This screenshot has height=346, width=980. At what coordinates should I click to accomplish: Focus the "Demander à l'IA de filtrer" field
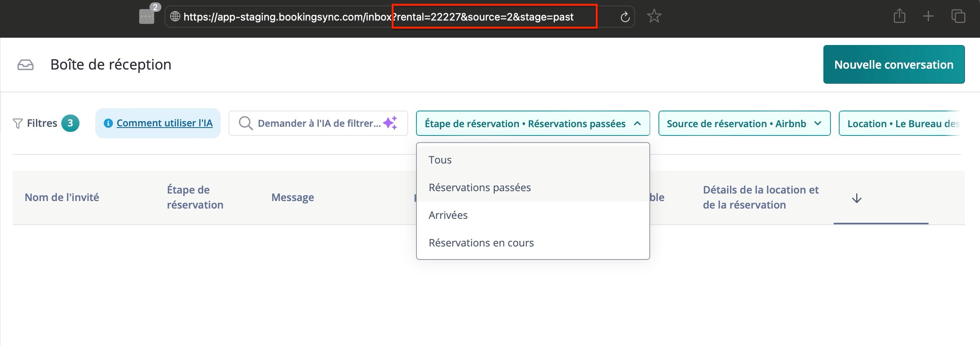(318, 124)
